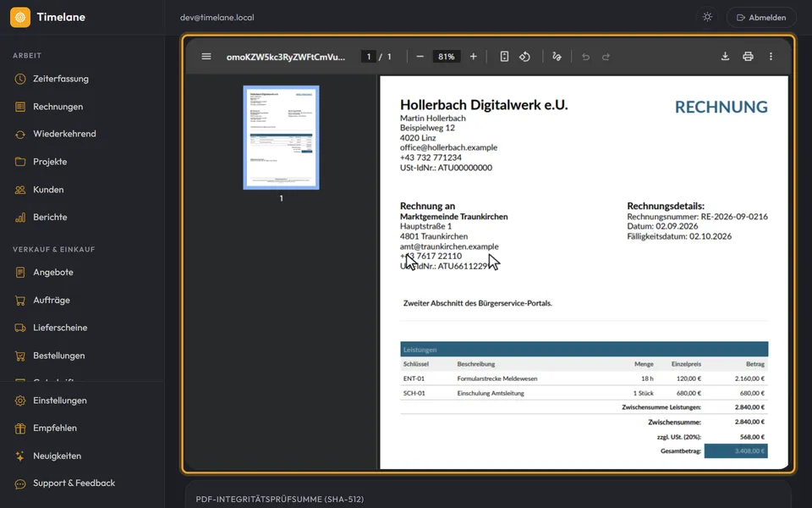Go to Wiederkehrend section
The height and width of the screenshot is (508, 812).
tap(64, 134)
